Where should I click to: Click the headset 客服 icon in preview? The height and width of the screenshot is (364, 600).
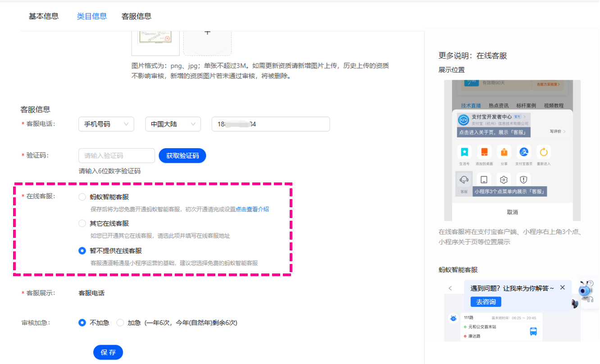click(x=464, y=179)
